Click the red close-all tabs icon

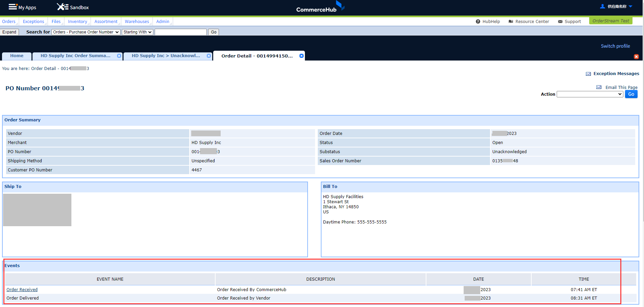click(x=636, y=56)
